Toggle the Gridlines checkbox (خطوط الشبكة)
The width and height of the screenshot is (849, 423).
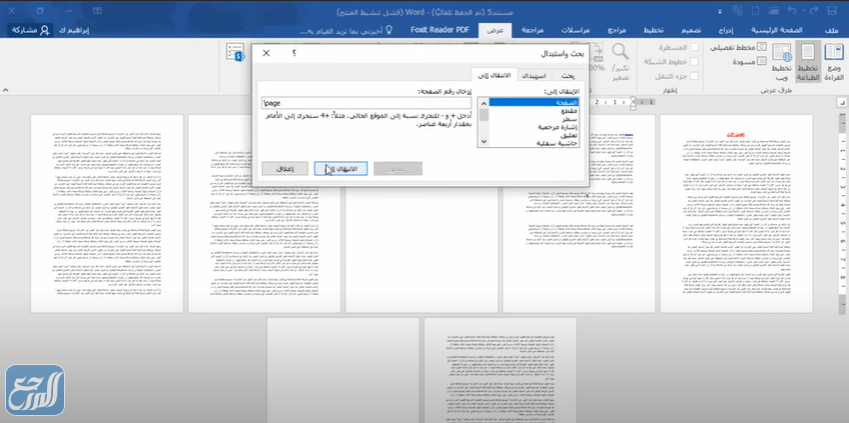click(x=695, y=62)
